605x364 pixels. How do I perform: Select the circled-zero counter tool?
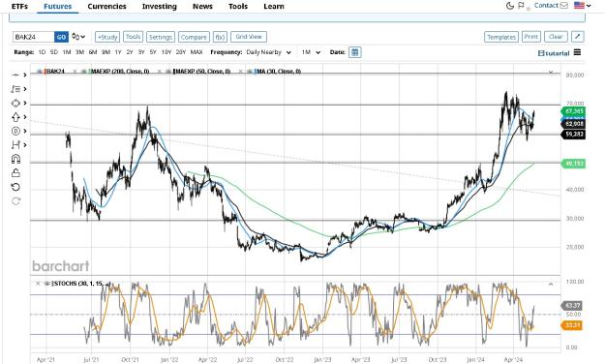[x=15, y=132]
